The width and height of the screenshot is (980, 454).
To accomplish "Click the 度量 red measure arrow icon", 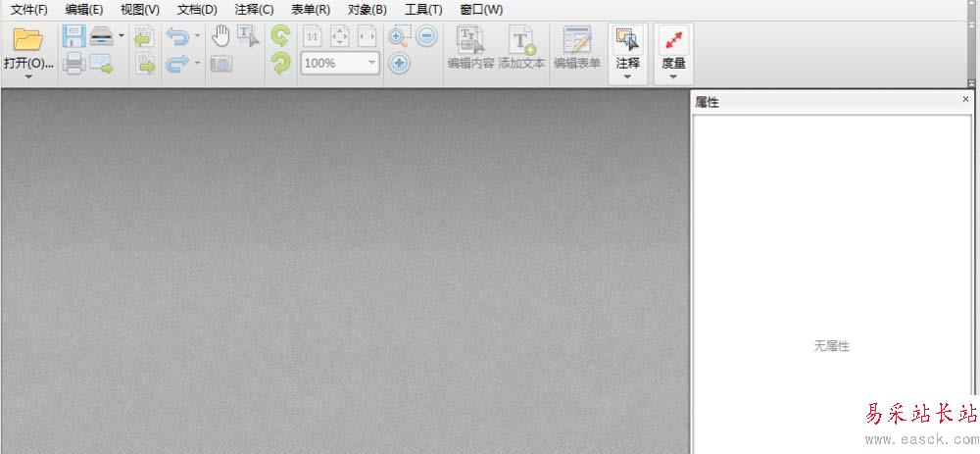I will (x=674, y=39).
